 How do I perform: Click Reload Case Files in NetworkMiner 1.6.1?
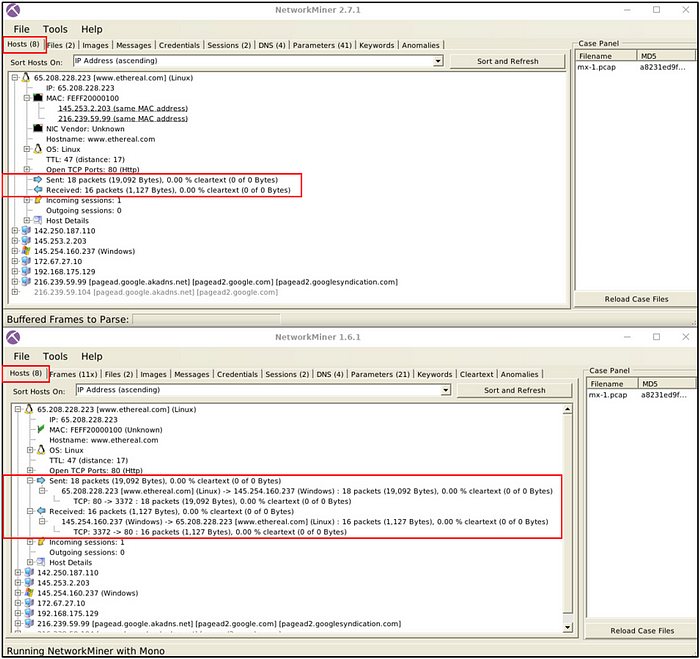pyautogui.click(x=635, y=631)
